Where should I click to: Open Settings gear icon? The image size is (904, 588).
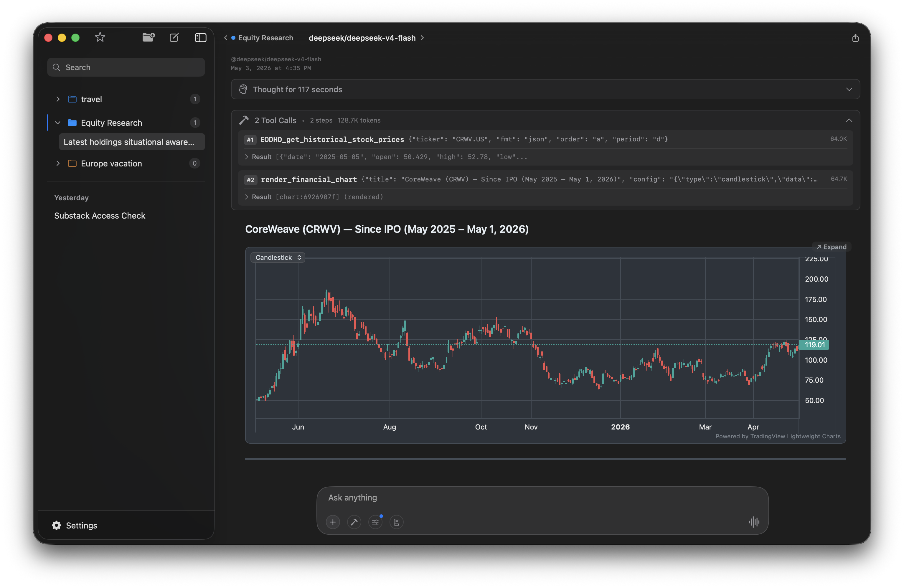(x=57, y=525)
